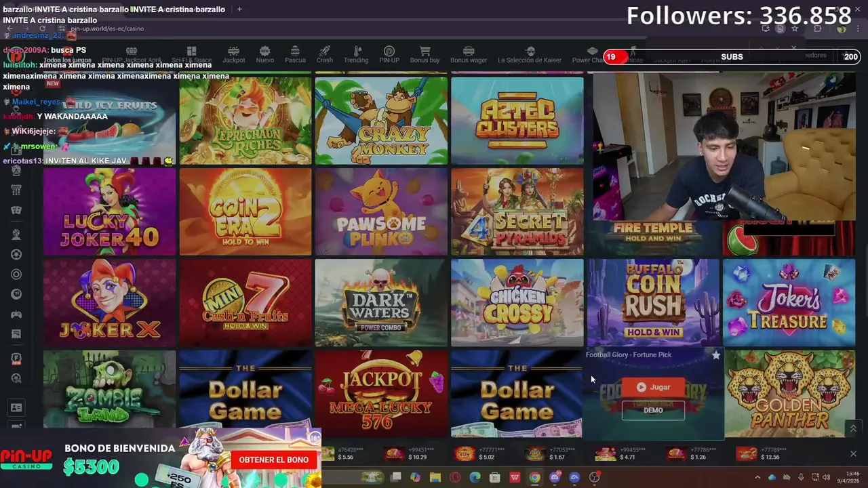868x488 pixels.
Task: Launch Dark Waters Power Combo
Action: click(381, 302)
